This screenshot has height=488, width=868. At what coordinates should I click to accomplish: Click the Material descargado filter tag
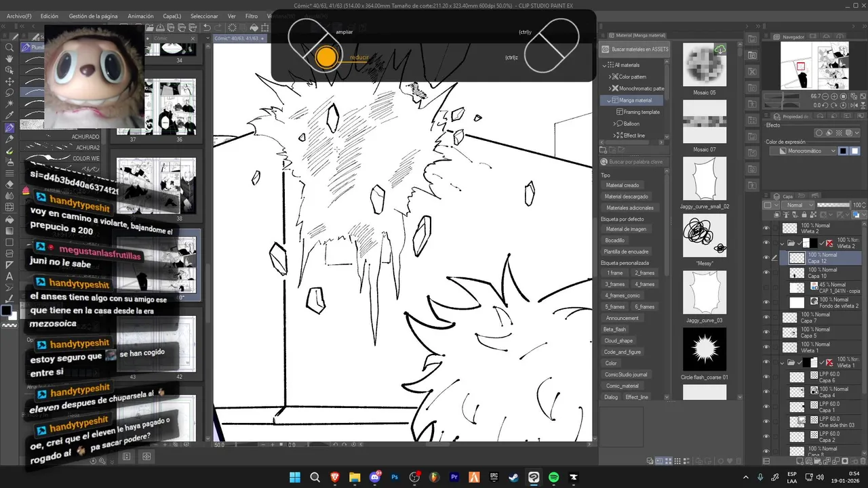coord(627,197)
